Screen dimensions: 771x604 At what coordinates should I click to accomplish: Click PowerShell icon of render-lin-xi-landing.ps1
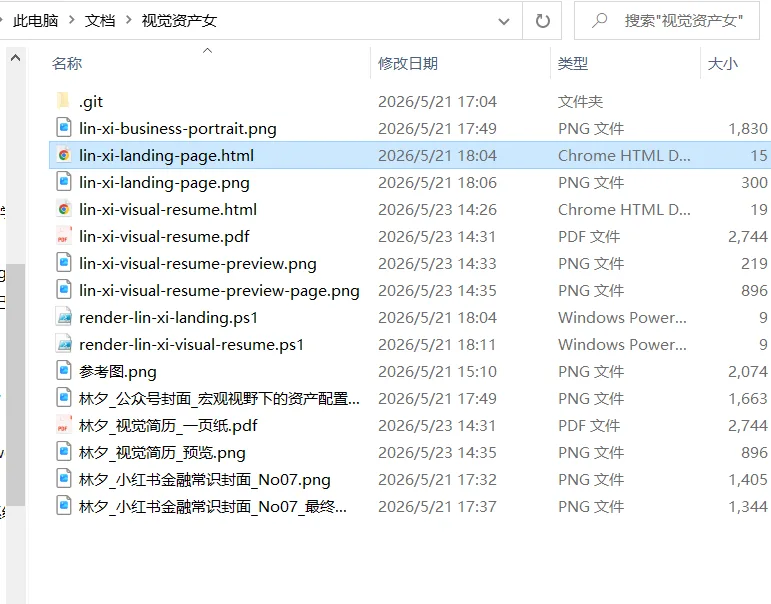[64, 317]
